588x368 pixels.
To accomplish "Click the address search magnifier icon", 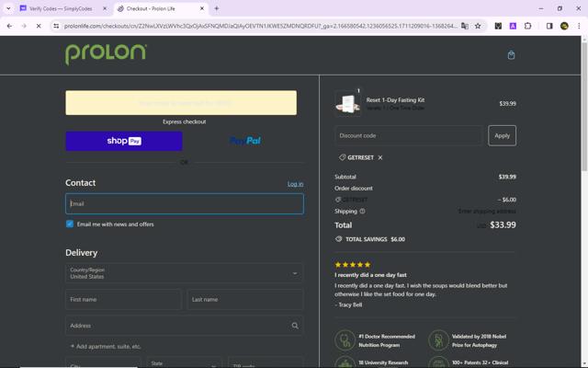I will pyautogui.click(x=295, y=326).
